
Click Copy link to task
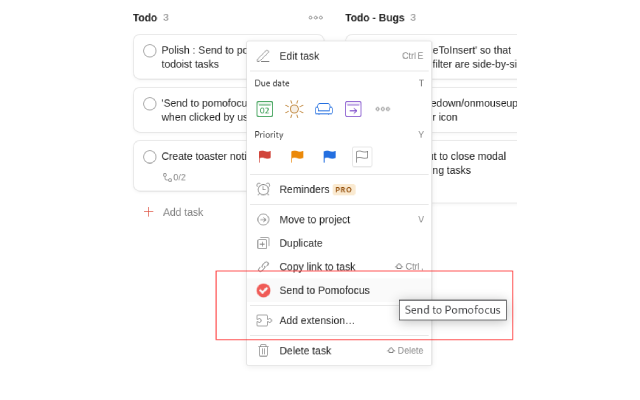317,267
